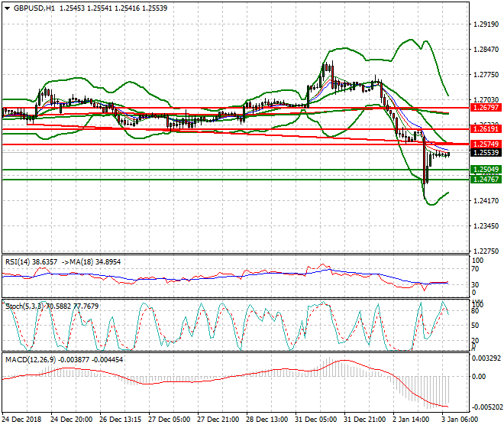Click the 1.27750 price scale value
The image size is (504, 428).
[486, 75]
